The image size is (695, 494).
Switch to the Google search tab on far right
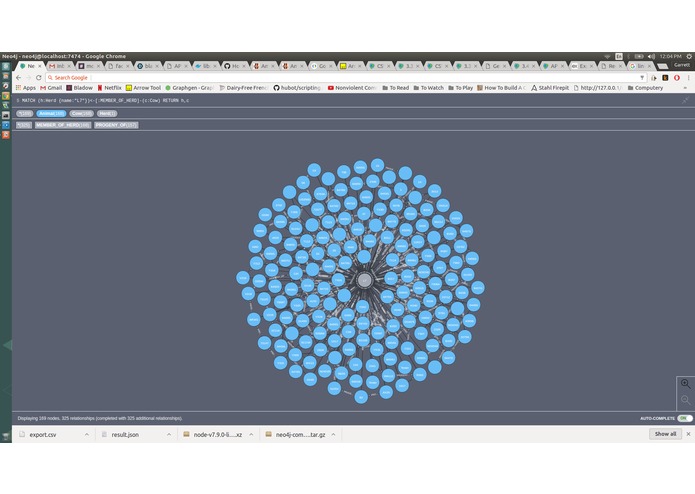(640, 66)
